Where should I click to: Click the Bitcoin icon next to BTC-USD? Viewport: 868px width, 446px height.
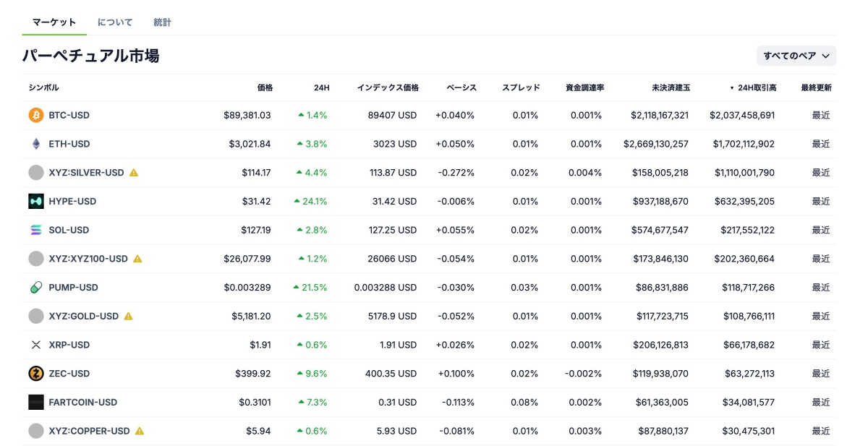[x=35, y=115]
